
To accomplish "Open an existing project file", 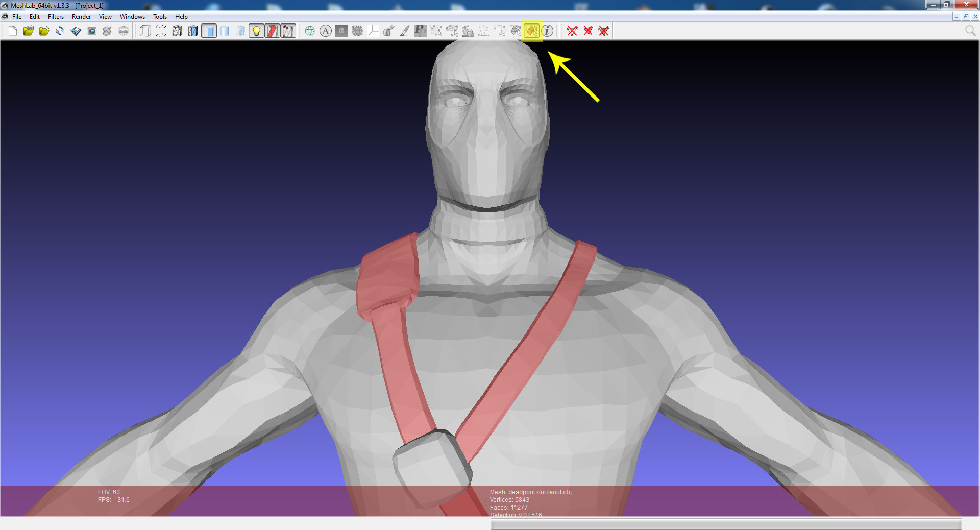I will pyautogui.click(x=29, y=31).
